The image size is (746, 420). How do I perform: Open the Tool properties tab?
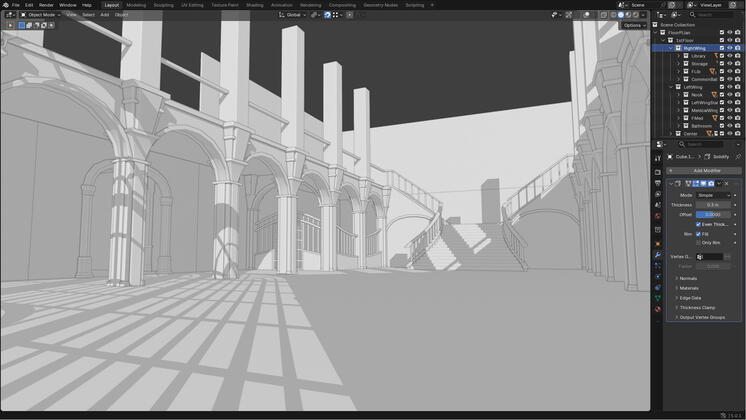pos(658,158)
